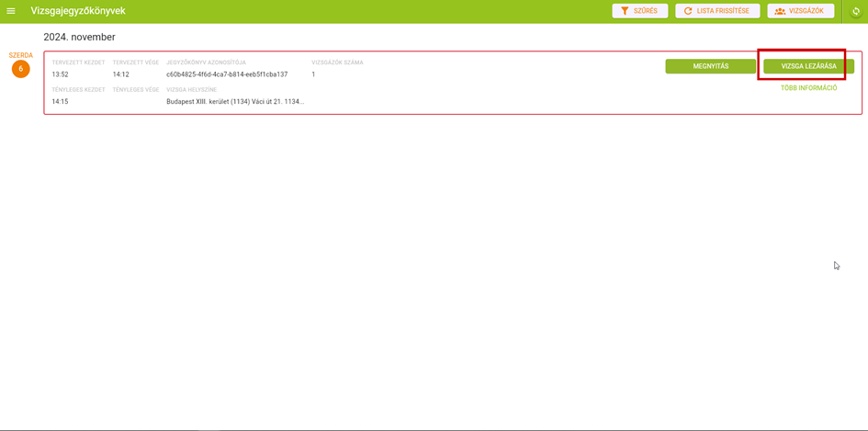Click the protocol ID c60b4825-4f6d-4ca7-b814-eeb5f1cba137
Image resolution: width=868 pixels, height=431 pixels.
[227, 74]
